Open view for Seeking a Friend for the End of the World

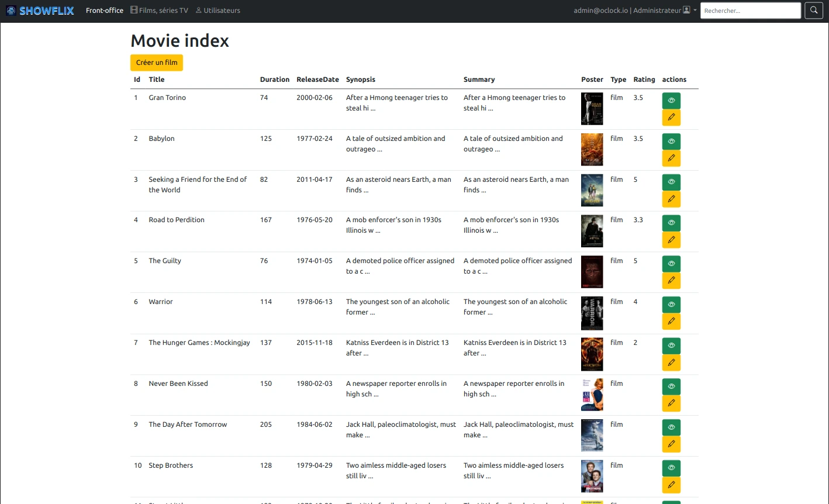[x=671, y=182]
